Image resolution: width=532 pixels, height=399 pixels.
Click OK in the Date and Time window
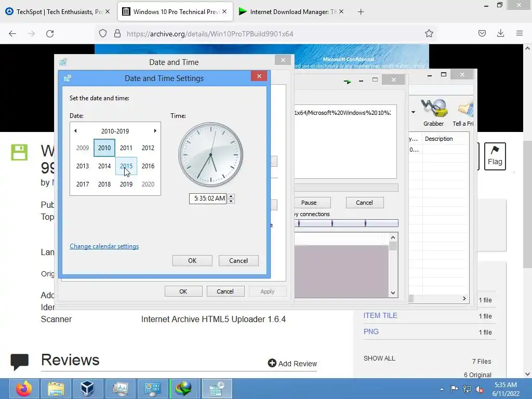click(183, 291)
